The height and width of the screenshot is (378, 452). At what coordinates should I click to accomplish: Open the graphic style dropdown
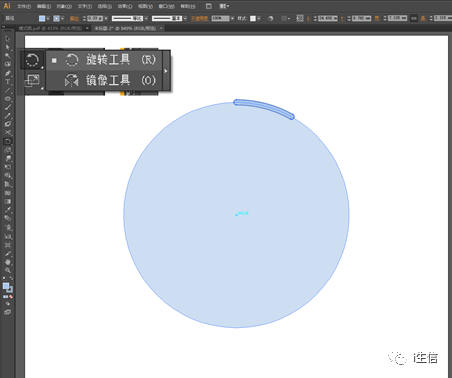[x=259, y=18]
